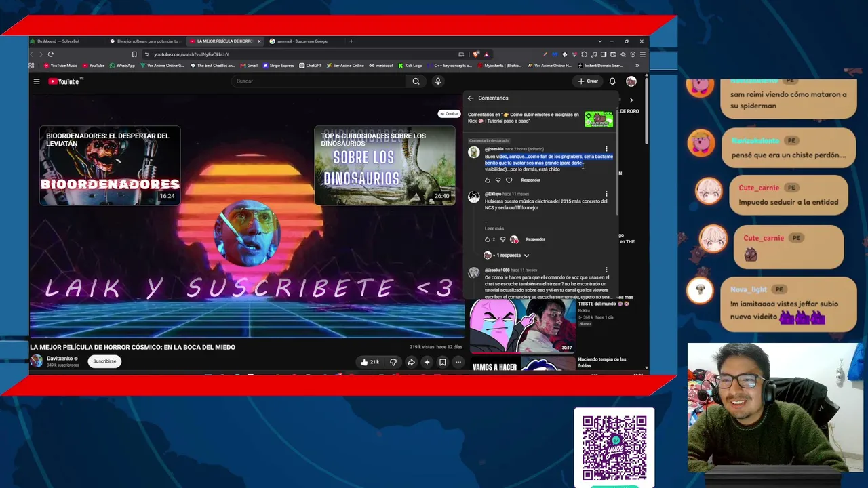Viewport: 868px width, 488px height.
Task: Open the Kick emotes tutorial thumbnail
Action: click(x=599, y=119)
